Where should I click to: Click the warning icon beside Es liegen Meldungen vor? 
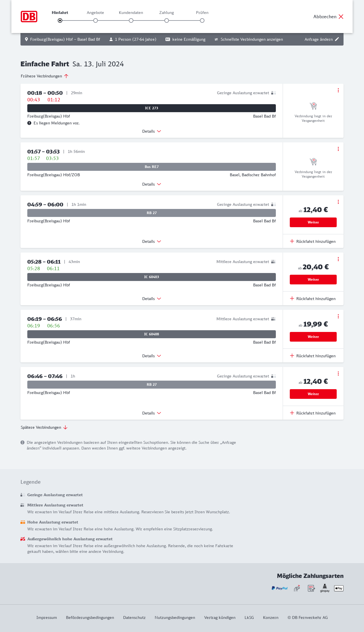pyautogui.click(x=29, y=123)
